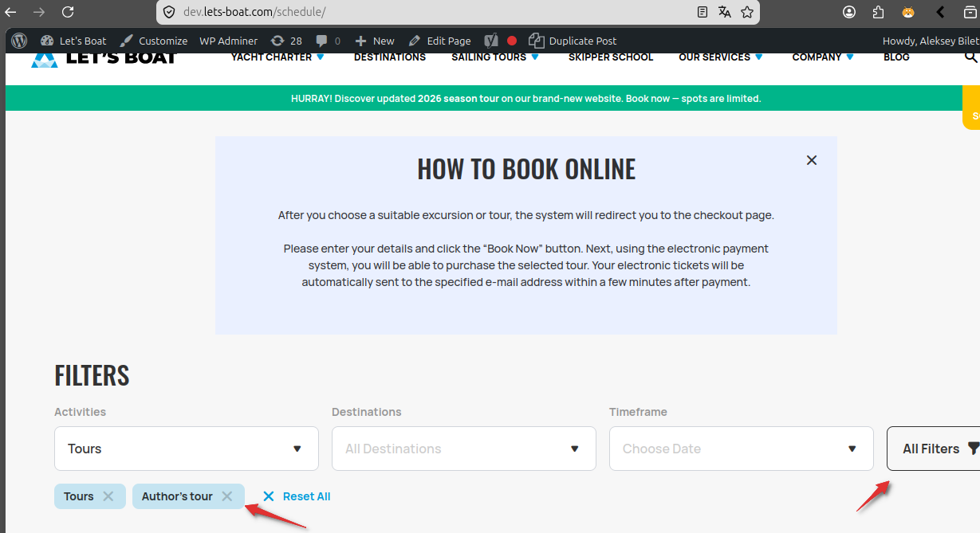
Task: Click Duplicate Post in admin bar
Action: tap(573, 41)
